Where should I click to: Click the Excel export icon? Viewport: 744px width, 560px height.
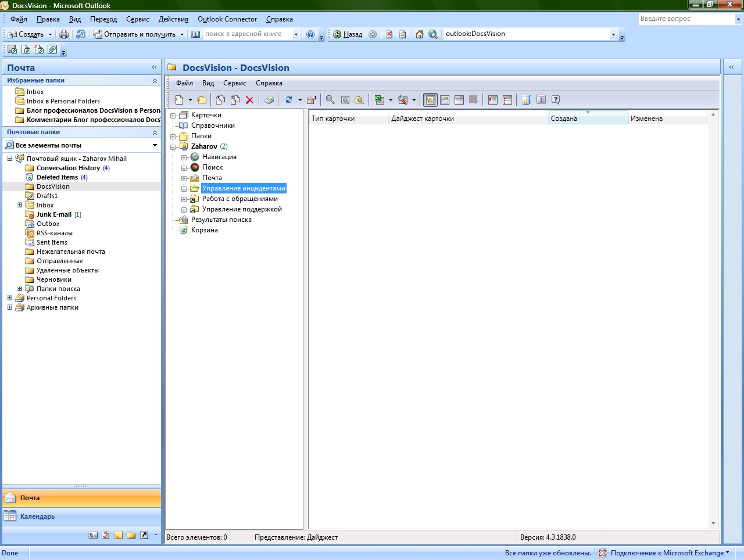(x=380, y=100)
